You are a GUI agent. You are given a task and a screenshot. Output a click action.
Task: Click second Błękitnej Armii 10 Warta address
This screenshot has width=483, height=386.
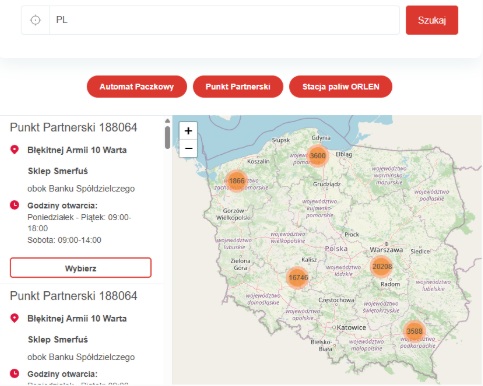[77, 318]
